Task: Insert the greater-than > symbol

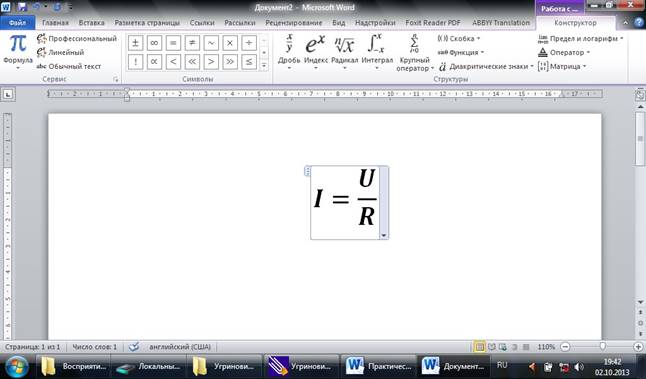Action: (x=211, y=62)
